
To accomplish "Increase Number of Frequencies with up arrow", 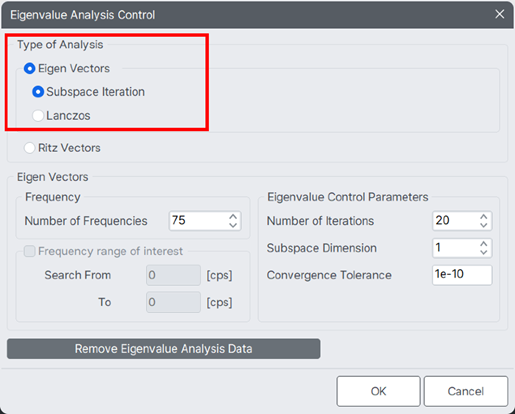I will click(233, 216).
